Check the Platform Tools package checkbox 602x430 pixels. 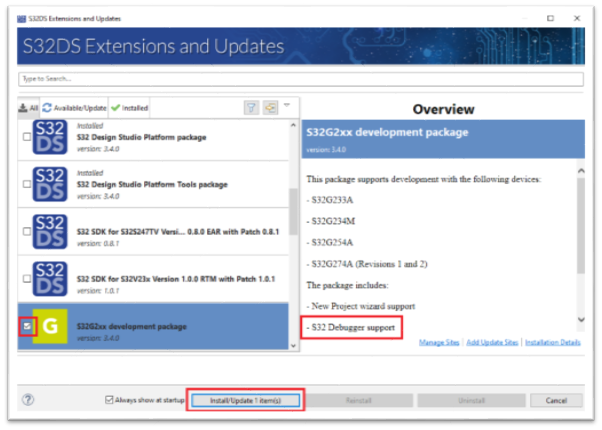click(27, 184)
